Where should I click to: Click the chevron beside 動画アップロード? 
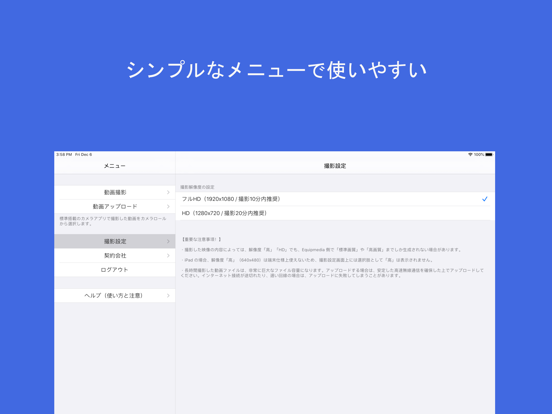[168, 206]
